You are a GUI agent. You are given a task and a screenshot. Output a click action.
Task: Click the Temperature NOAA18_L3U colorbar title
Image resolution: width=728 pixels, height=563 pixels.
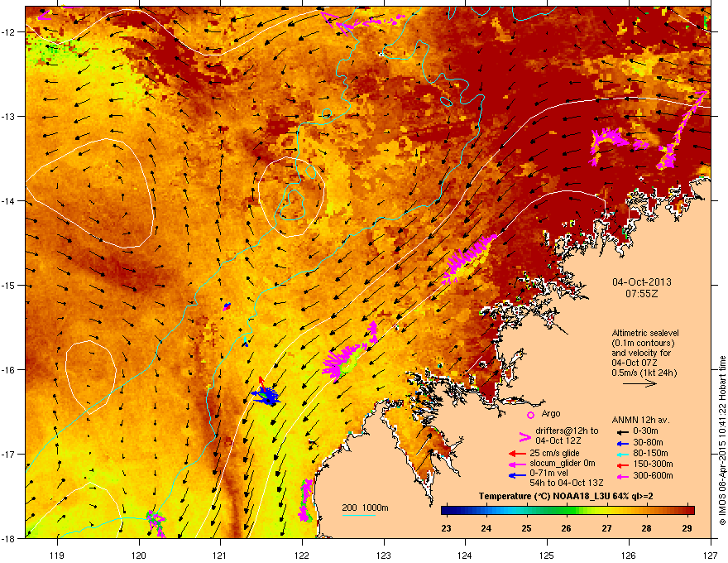566,496
